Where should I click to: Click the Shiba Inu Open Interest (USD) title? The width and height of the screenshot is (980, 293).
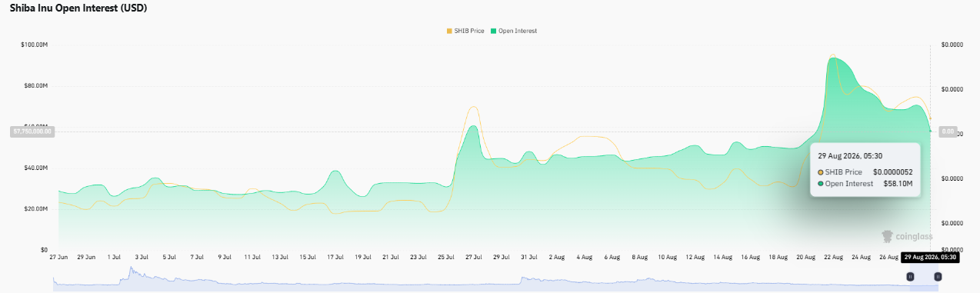pos(78,8)
